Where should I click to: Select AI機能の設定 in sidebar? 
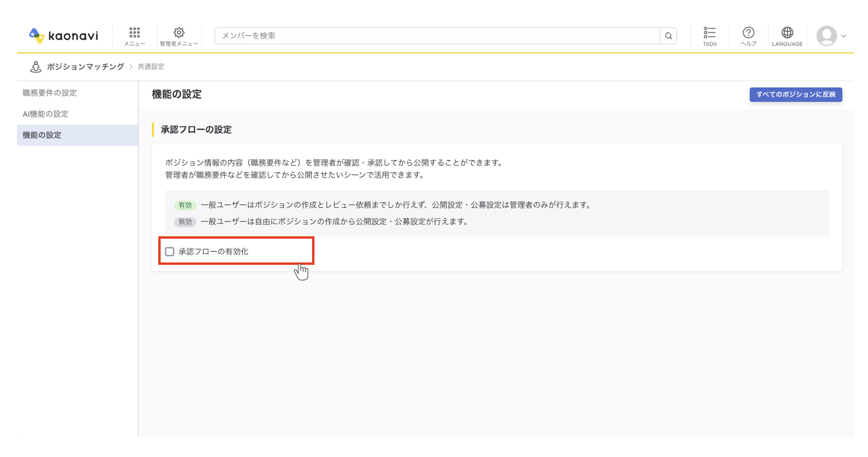(77, 114)
